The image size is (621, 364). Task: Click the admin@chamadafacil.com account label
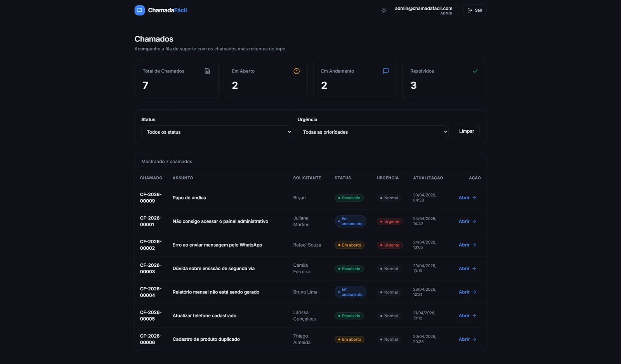423,8
